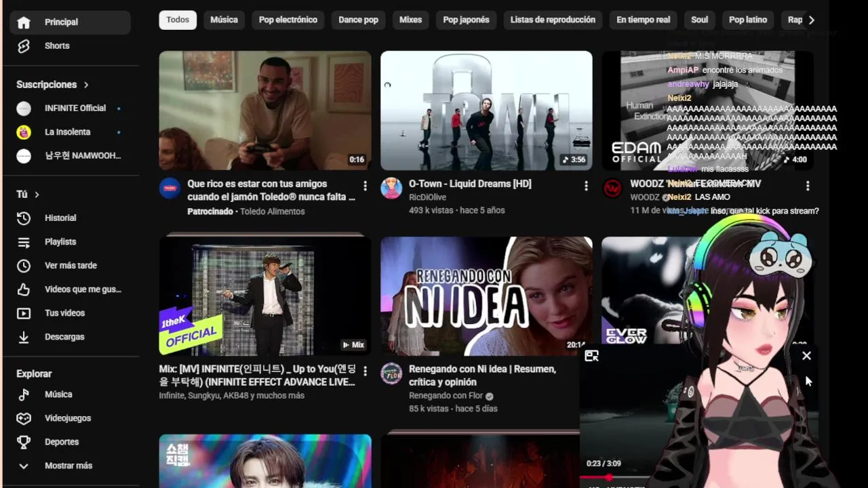Select the En tiempo real chip
Image resolution: width=868 pixels, height=488 pixels.
pyautogui.click(x=643, y=20)
